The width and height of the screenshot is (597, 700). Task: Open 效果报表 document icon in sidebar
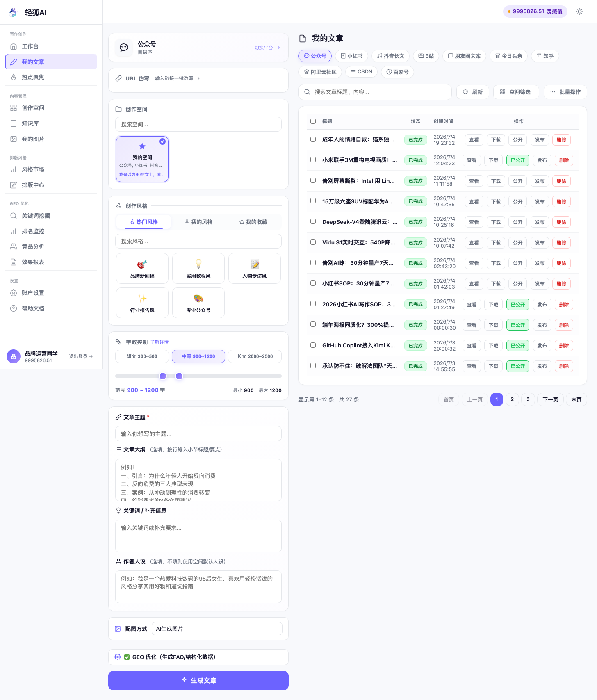click(x=14, y=262)
